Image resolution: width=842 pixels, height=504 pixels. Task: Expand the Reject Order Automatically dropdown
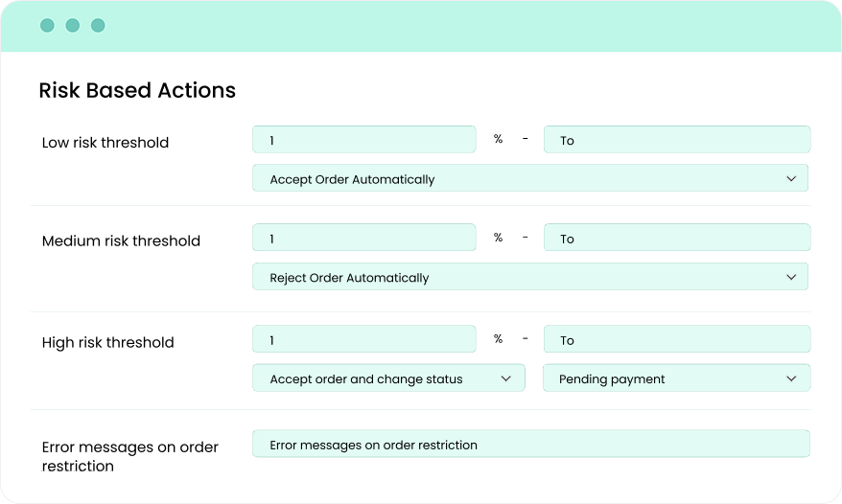click(x=529, y=278)
